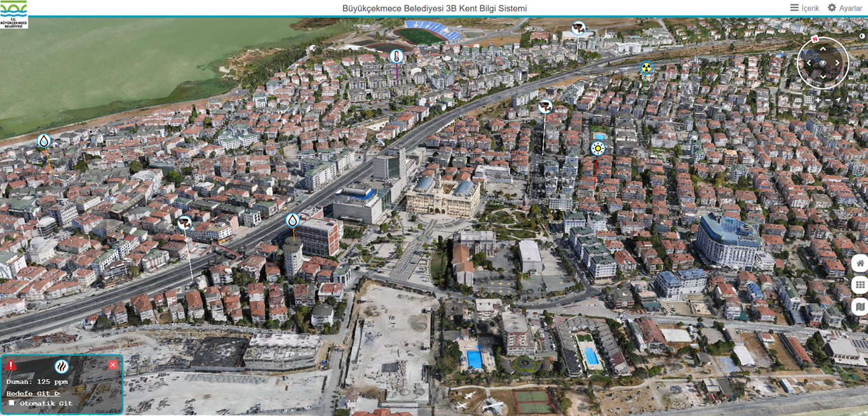Select the radiation sensor marker
868x416 pixels.
tap(646, 67)
